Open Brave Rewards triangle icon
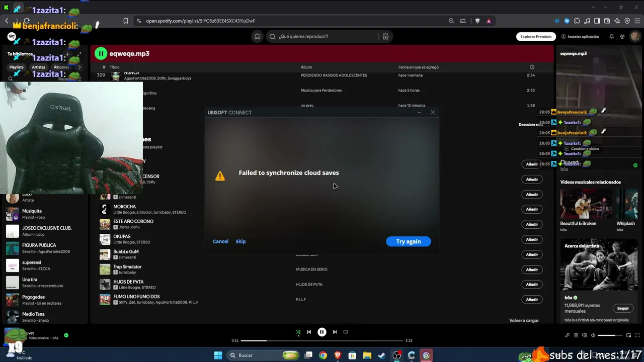Viewport: 644px width, 362px height. 489,21
